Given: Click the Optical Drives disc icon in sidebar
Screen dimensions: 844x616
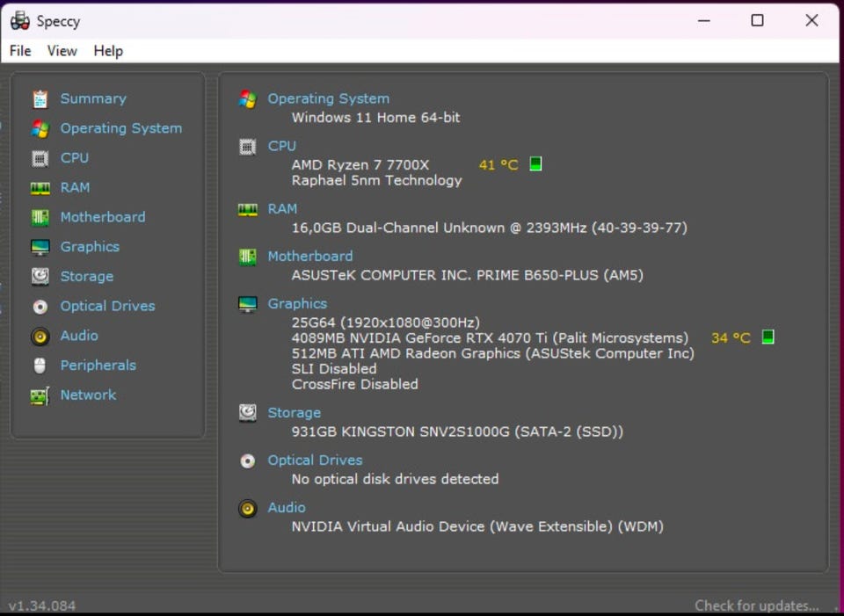Looking at the screenshot, I should pos(40,307).
